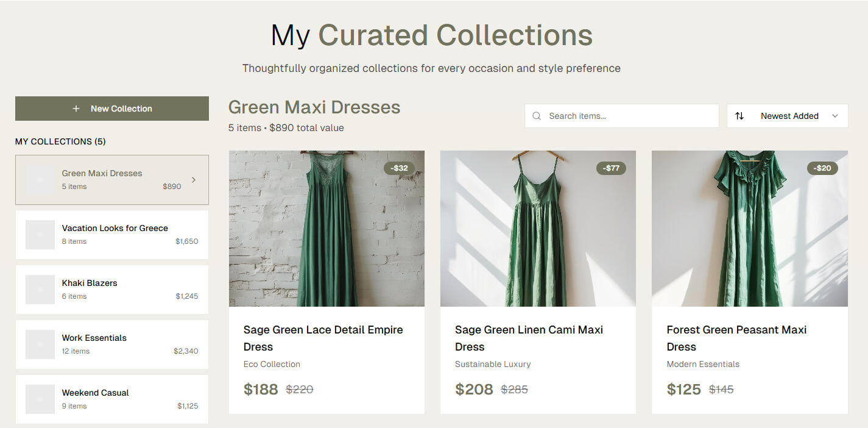The width and height of the screenshot is (868, 428).
Task: Click the Newest Added dropdown chevron
Action: coord(835,116)
